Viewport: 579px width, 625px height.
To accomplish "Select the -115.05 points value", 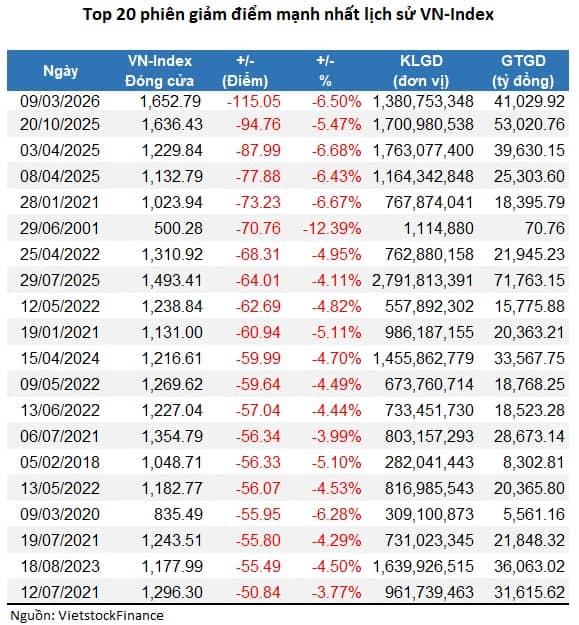I will click(x=254, y=101).
